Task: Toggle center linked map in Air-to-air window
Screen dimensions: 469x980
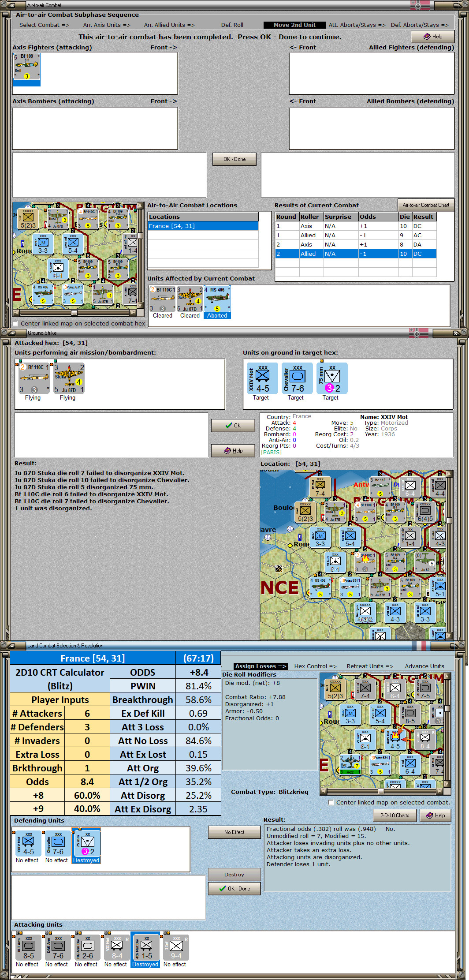Action: (16, 323)
